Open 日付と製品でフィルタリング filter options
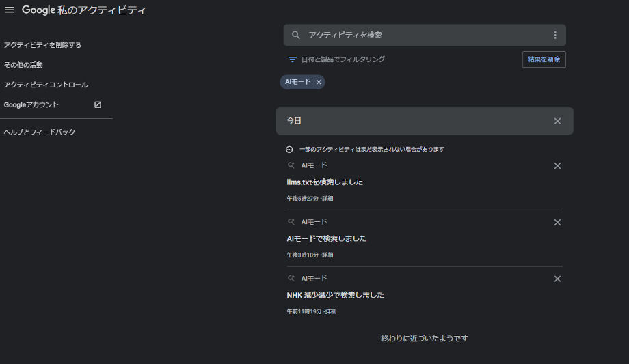This screenshot has height=364, width=629. point(343,59)
